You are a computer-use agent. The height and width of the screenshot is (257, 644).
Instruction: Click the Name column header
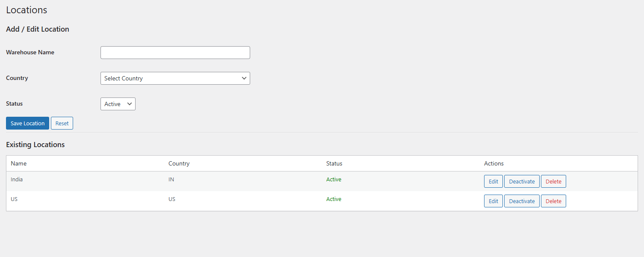pyautogui.click(x=18, y=163)
